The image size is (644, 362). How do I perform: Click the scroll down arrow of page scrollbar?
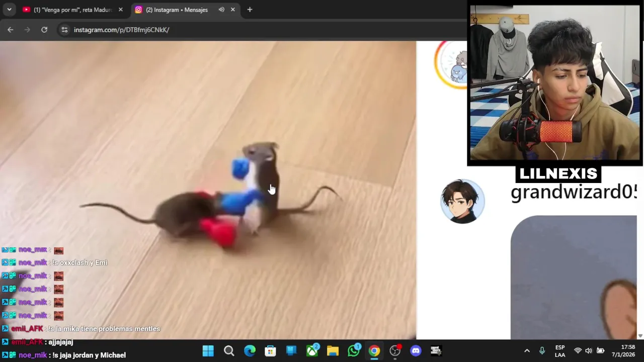[640, 336]
